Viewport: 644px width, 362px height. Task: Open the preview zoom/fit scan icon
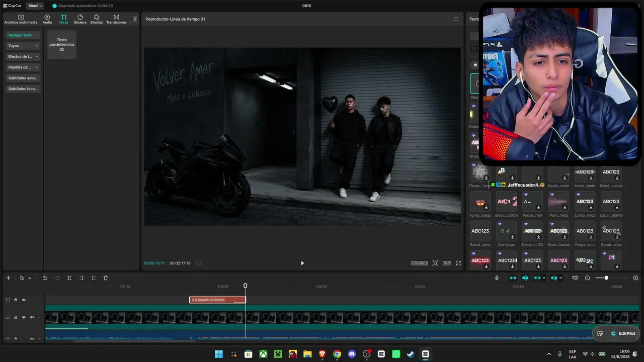435,263
